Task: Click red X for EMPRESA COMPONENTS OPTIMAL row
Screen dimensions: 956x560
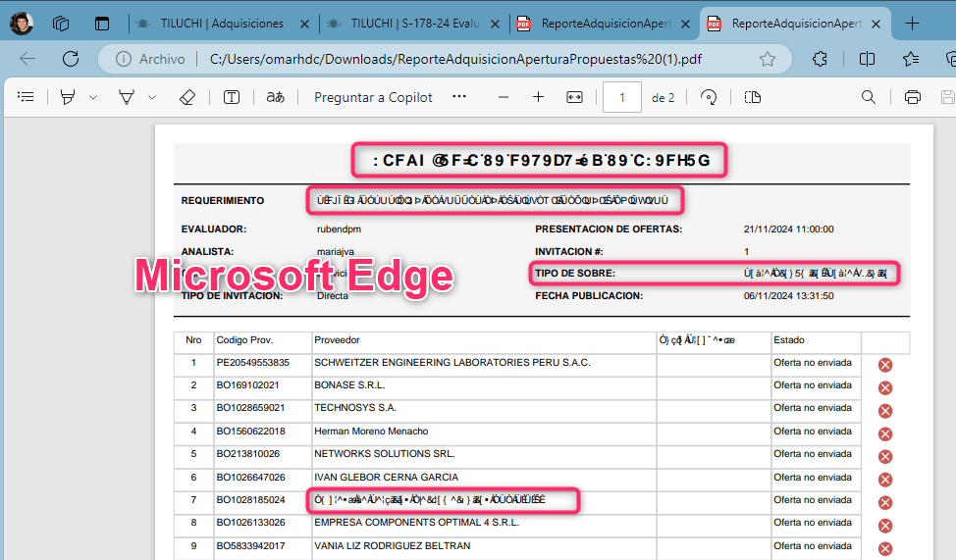Action: (x=885, y=526)
